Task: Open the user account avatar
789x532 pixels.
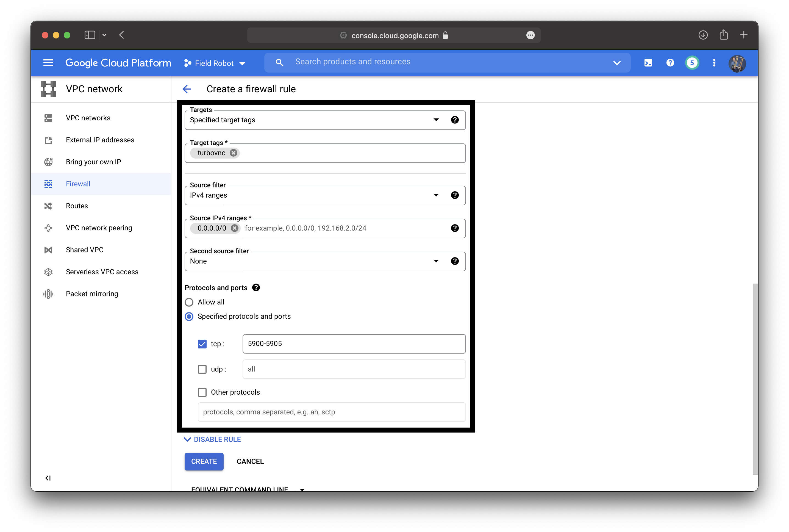Action: [x=737, y=63]
